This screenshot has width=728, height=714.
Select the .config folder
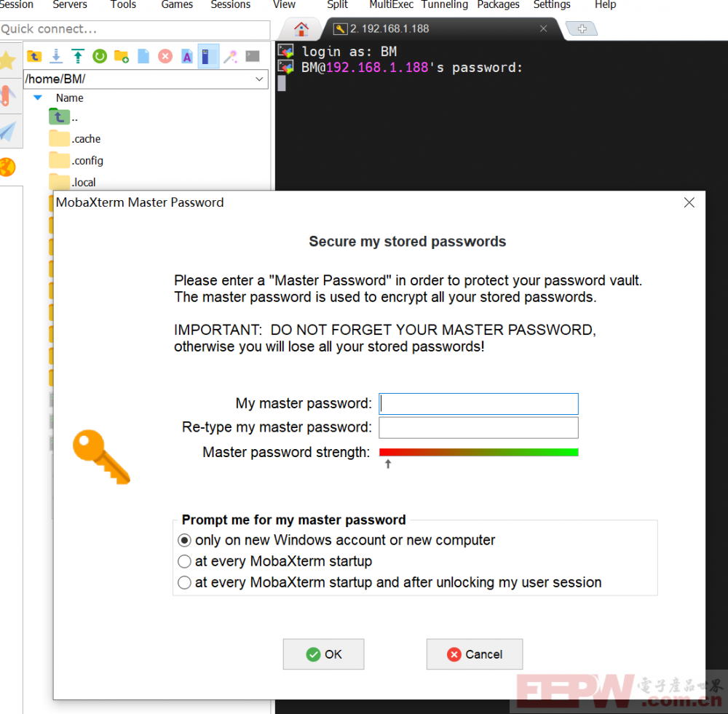(76, 161)
